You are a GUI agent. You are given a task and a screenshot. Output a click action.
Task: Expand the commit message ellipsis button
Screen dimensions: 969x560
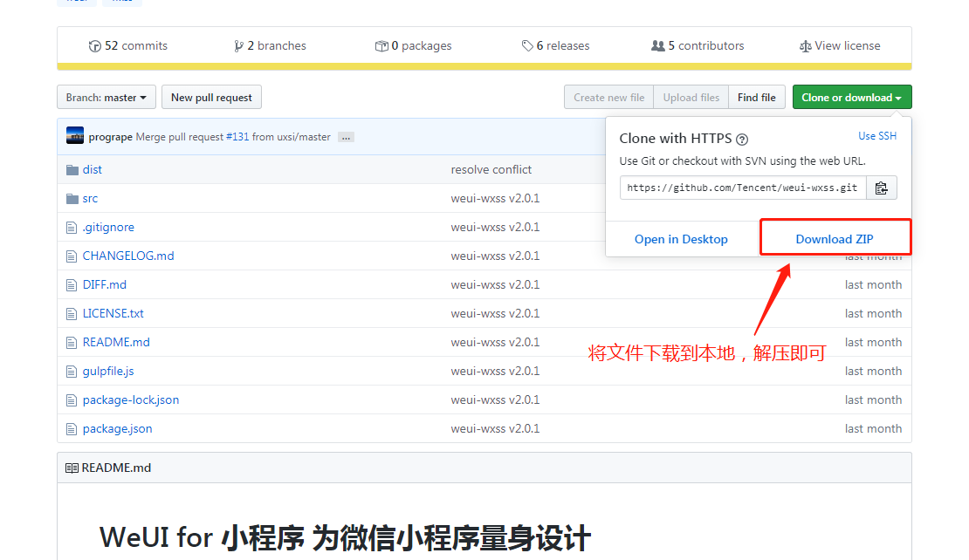click(x=346, y=137)
